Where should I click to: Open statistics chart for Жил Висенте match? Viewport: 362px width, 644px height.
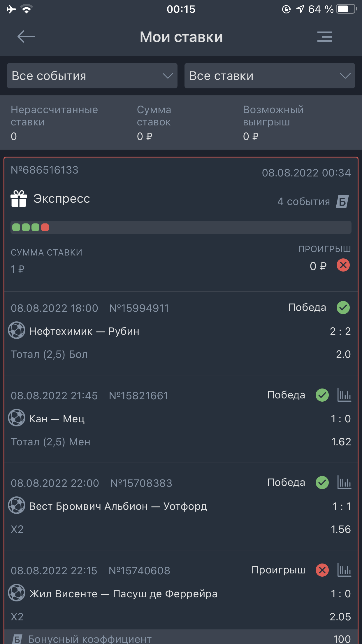point(344,570)
